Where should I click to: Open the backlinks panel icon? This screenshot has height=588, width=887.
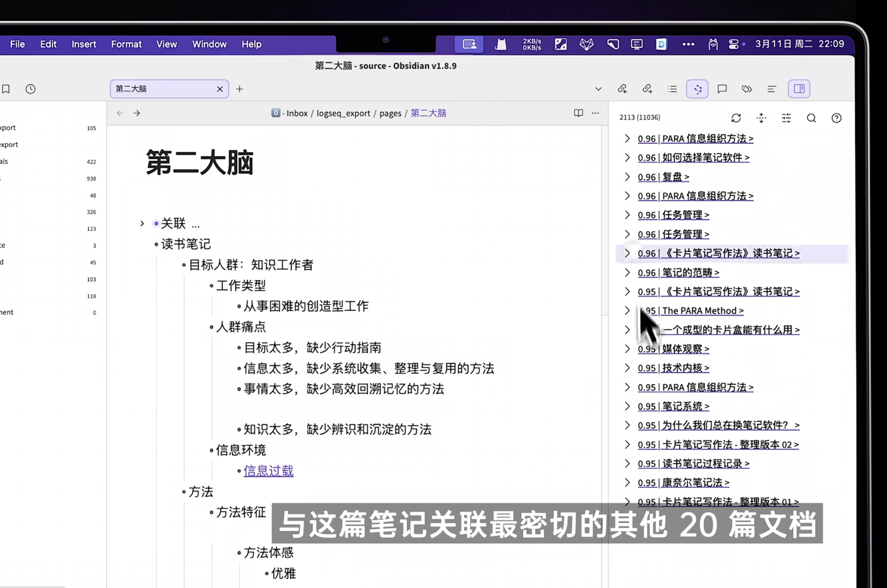[622, 89]
